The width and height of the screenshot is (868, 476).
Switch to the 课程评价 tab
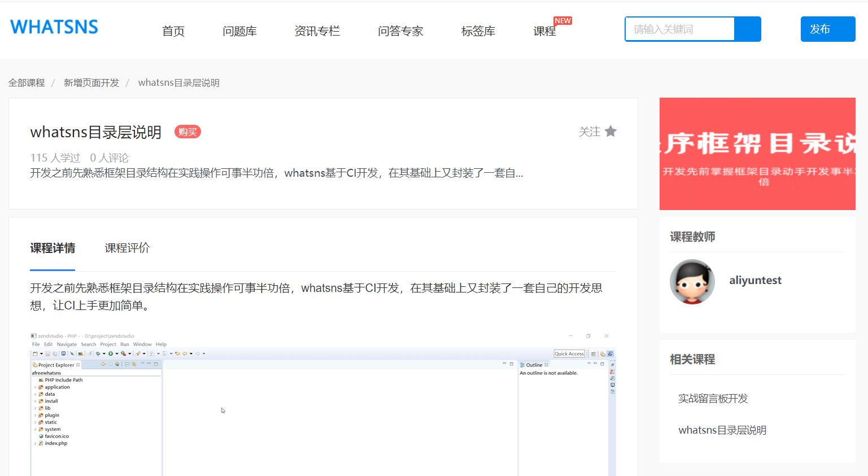pyautogui.click(x=127, y=248)
